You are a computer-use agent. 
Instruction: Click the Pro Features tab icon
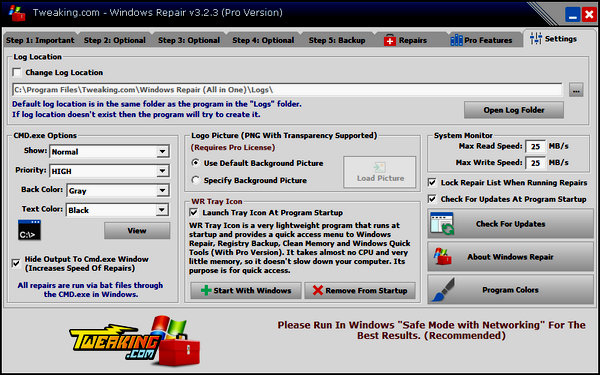pos(456,40)
